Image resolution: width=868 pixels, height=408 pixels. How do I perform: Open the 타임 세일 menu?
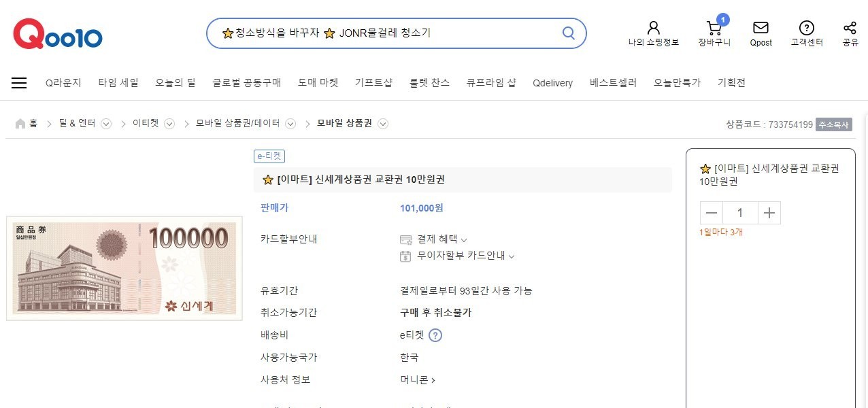coord(118,83)
